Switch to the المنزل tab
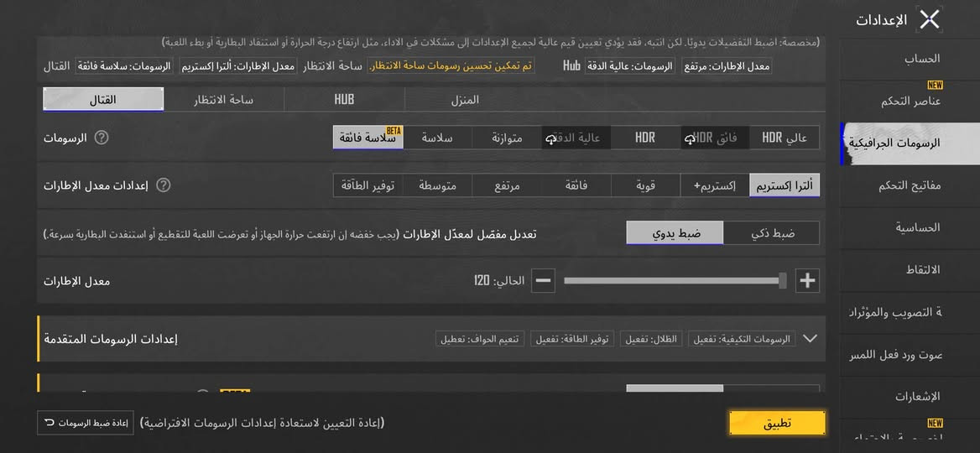This screenshot has height=453, width=980. coord(465,99)
